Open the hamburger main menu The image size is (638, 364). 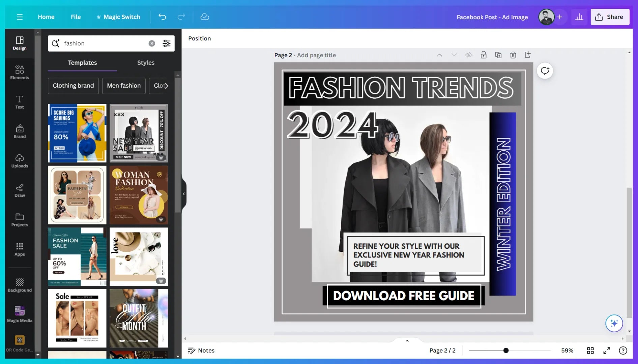[x=20, y=17]
